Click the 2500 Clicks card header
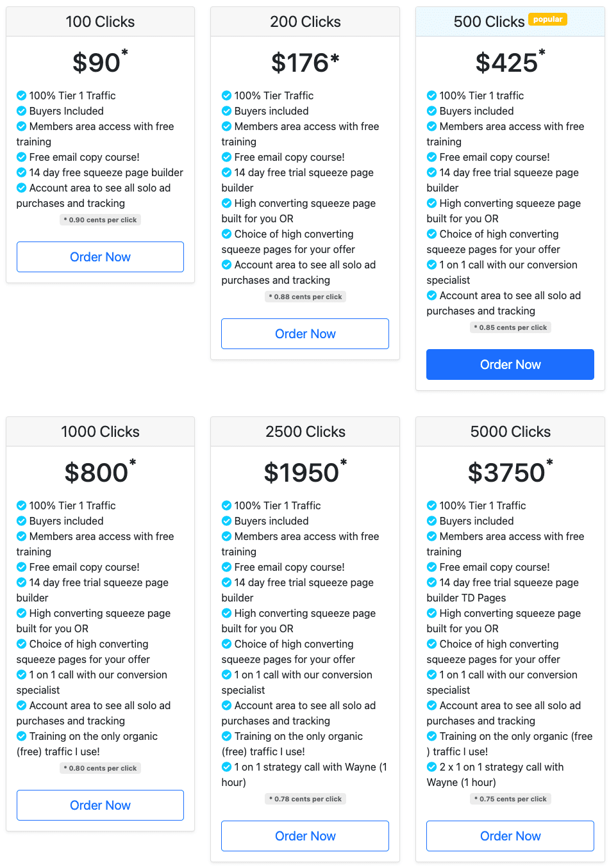The width and height of the screenshot is (609, 868). (305, 432)
